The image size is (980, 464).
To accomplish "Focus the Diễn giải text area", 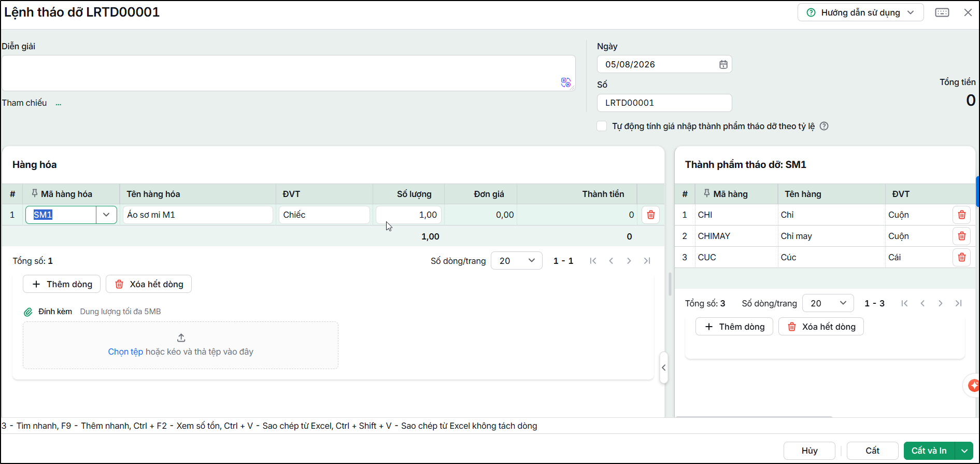I will click(289, 73).
